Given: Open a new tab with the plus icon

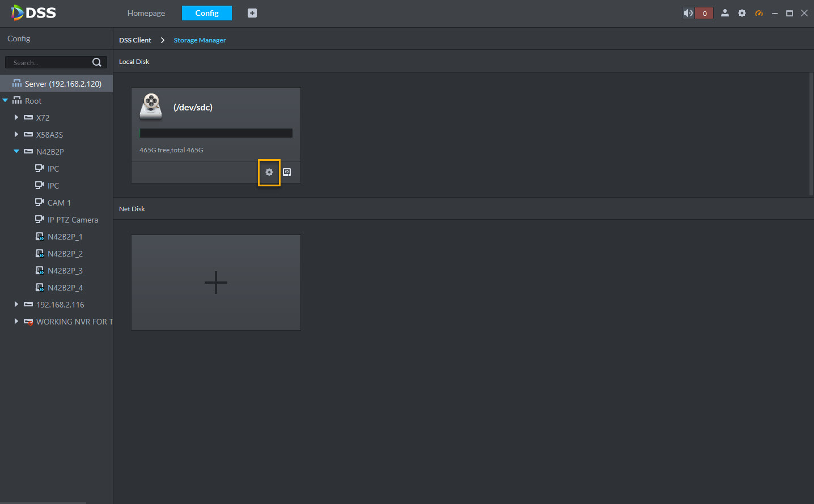Looking at the screenshot, I should [252, 13].
